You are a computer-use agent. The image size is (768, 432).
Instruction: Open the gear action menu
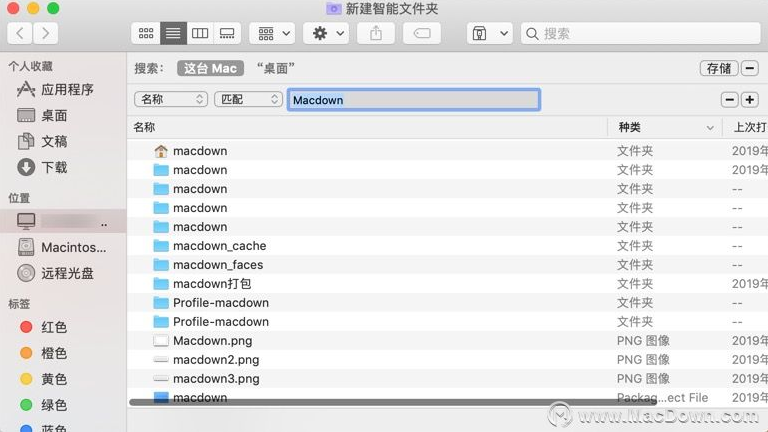coord(326,33)
